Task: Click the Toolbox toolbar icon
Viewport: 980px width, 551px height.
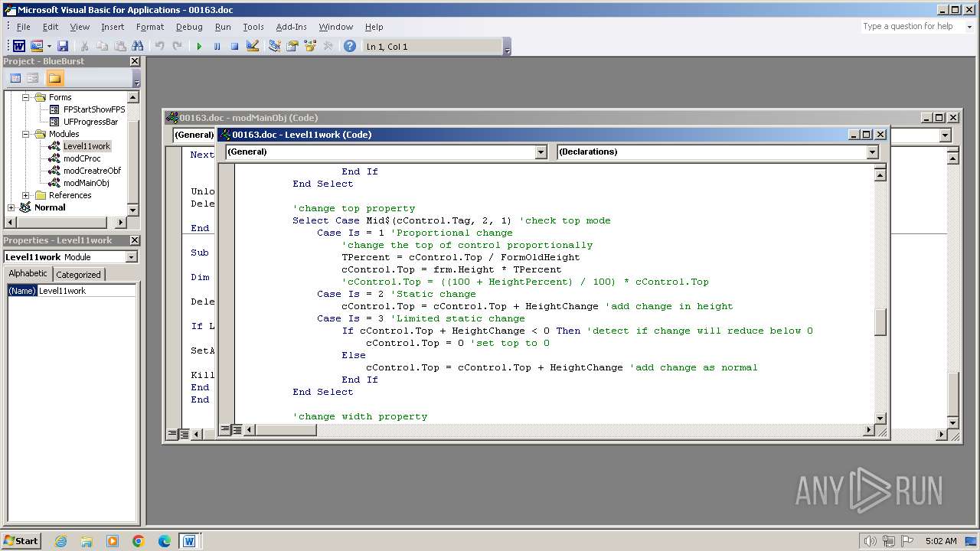Action: pyautogui.click(x=328, y=47)
